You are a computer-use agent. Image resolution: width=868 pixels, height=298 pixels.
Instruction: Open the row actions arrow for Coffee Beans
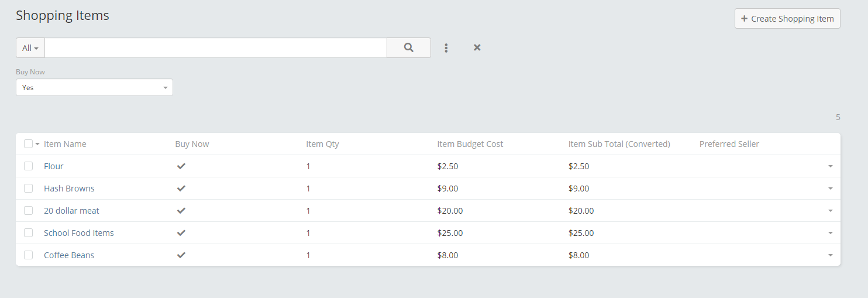coord(830,255)
